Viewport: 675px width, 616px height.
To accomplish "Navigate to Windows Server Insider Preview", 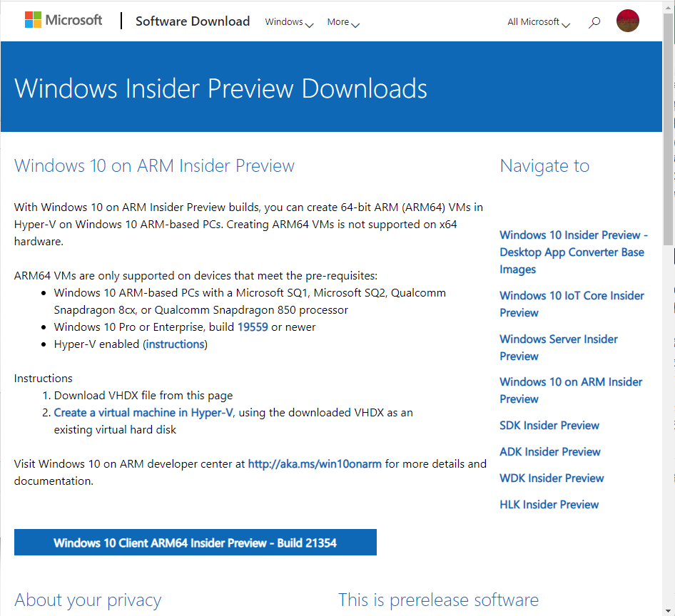I will (559, 348).
